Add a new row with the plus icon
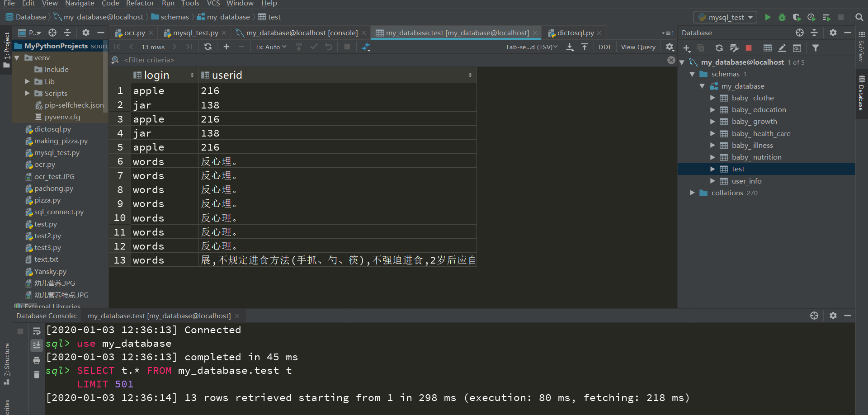Viewport: 868px width, 415px height. point(226,47)
